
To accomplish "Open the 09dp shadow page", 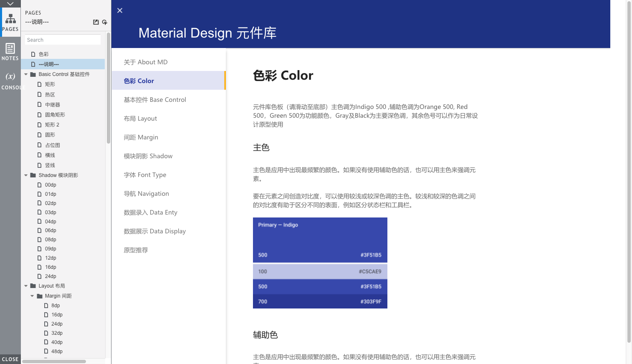I will point(50,249).
